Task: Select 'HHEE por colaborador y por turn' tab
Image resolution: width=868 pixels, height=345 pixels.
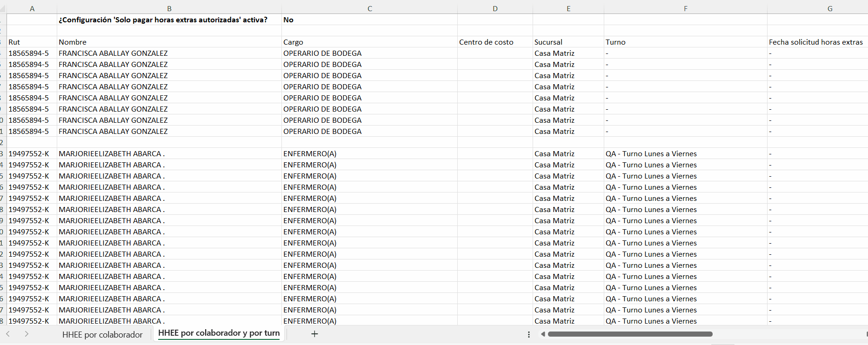Action: click(219, 333)
